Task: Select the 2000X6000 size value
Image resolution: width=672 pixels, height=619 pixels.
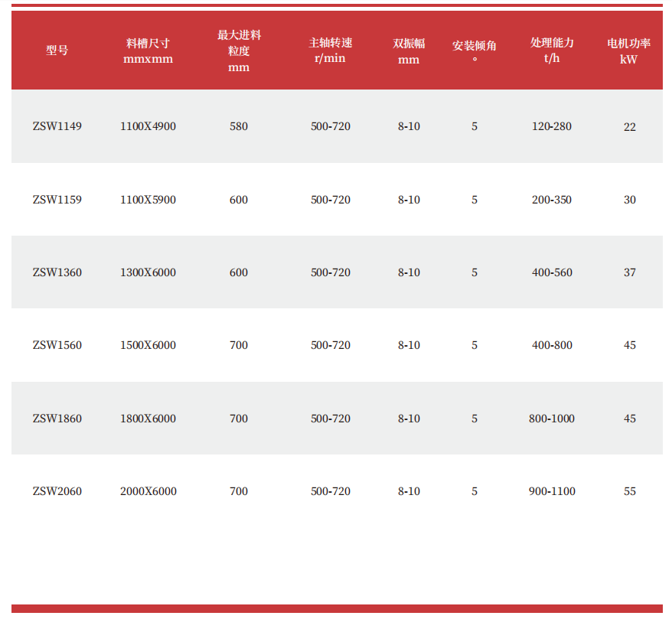Action: coord(148,491)
